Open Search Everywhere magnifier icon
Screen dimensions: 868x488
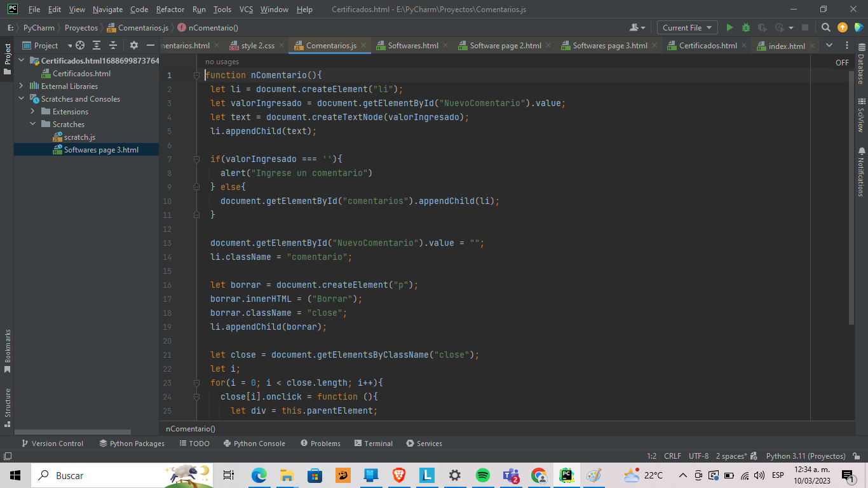[x=825, y=27]
